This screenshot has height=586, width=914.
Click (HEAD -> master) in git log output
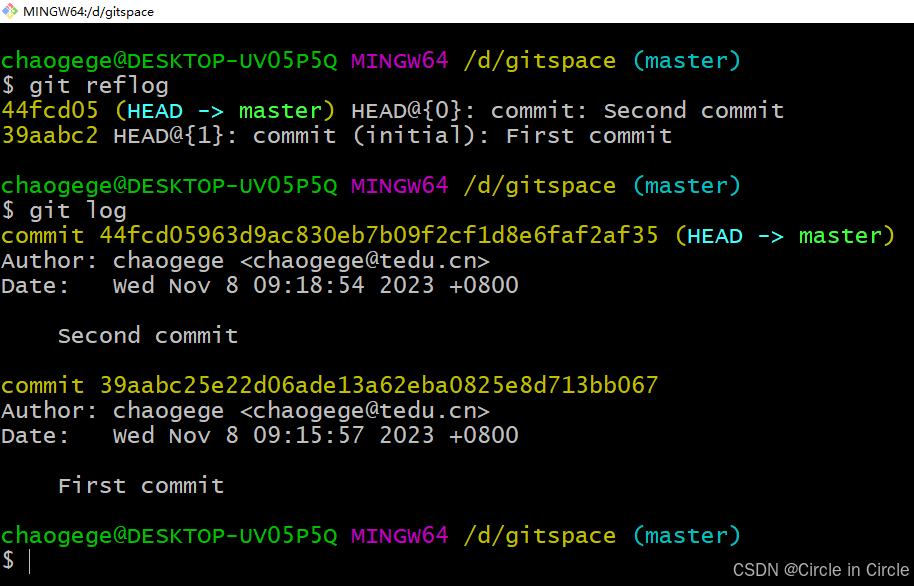[x=784, y=236]
